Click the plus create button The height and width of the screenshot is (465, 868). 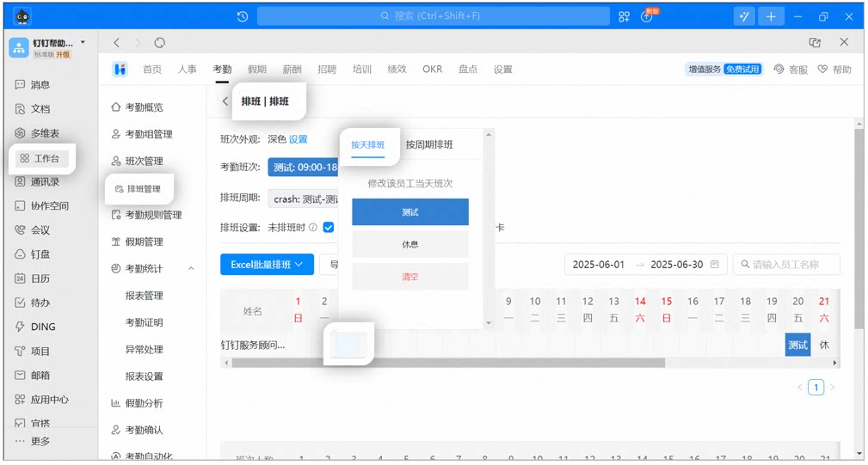tap(771, 16)
